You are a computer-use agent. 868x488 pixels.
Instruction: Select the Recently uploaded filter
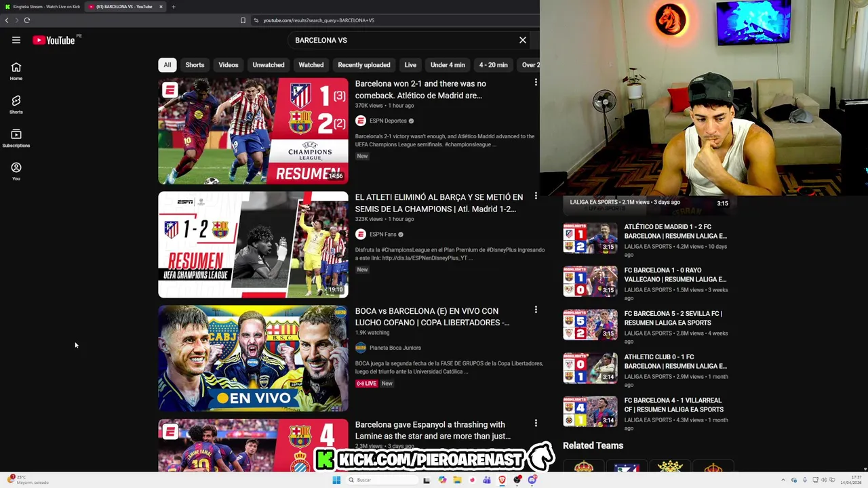[364, 65]
